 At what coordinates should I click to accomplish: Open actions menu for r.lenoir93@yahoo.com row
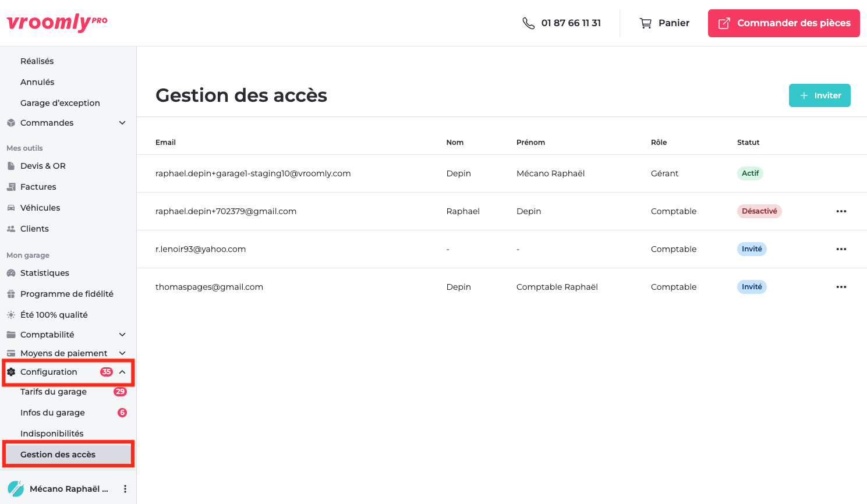click(841, 249)
